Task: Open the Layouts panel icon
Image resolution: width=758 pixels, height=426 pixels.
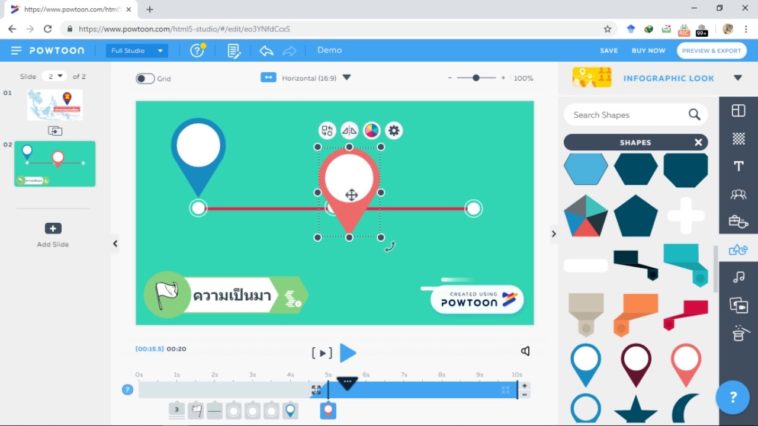Action: coord(738,111)
